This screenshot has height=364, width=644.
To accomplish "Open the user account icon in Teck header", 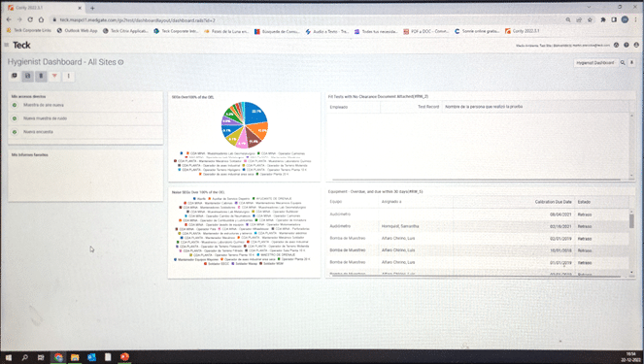I will (x=636, y=46).
